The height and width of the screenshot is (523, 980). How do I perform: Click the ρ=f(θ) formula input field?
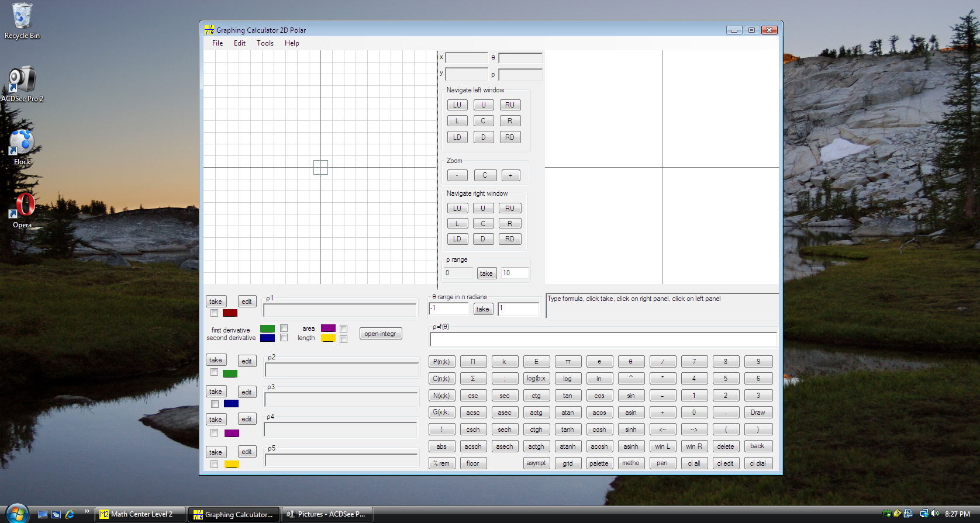point(603,340)
